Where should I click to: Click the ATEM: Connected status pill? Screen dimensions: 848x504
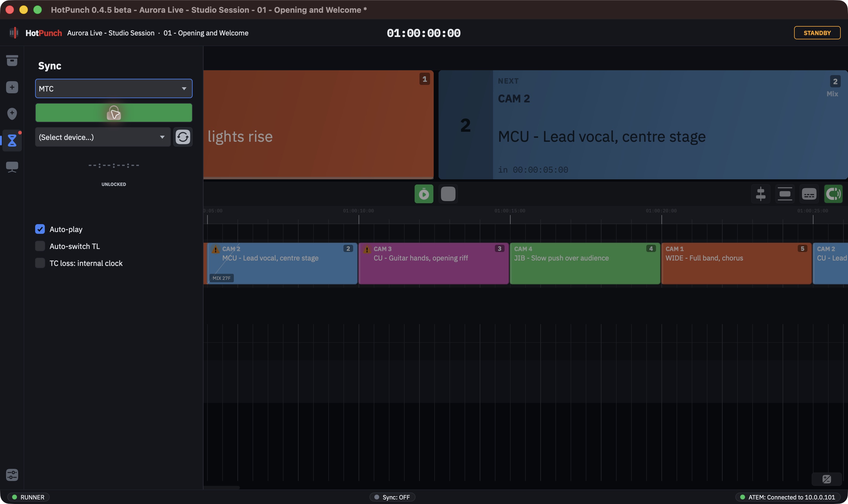(x=788, y=497)
